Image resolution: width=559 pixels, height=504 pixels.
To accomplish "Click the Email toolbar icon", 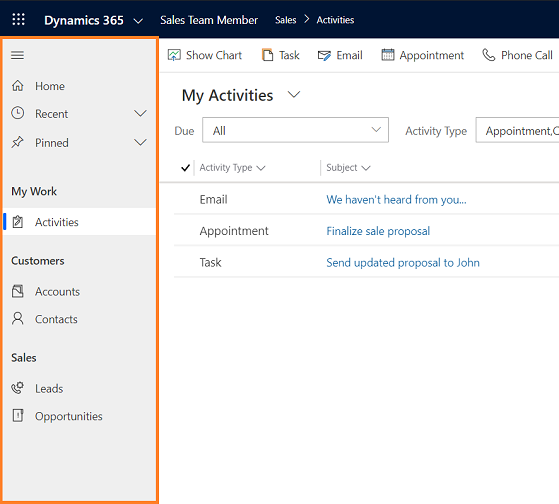I will click(324, 56).
